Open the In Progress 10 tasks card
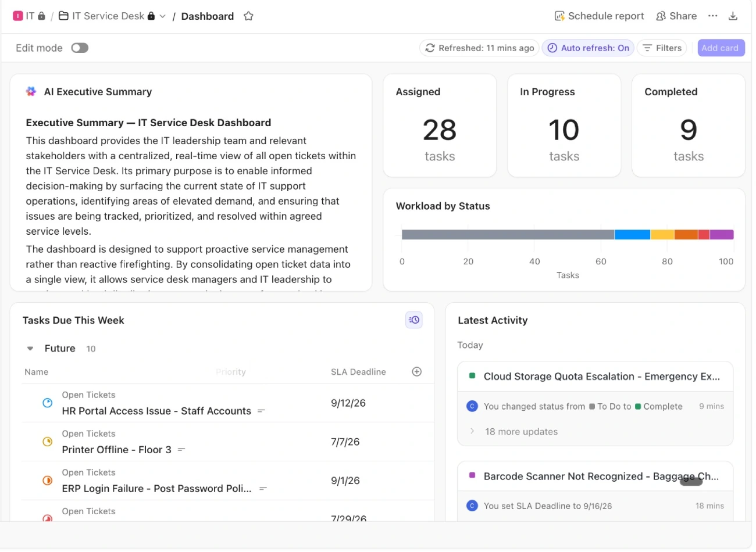Image resolution: width=756 pixels, height=552 pixels. 564,126
